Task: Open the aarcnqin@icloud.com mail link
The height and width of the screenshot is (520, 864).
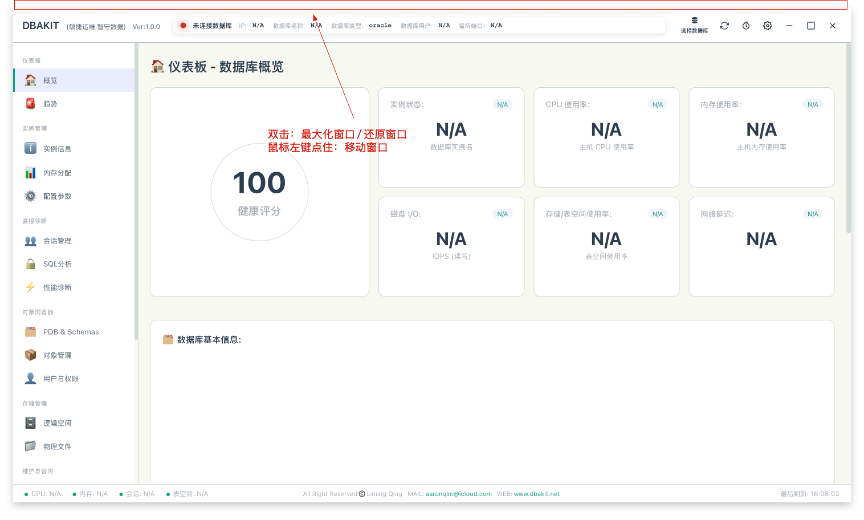Action: pyautogui.click(x=458, y=494)
